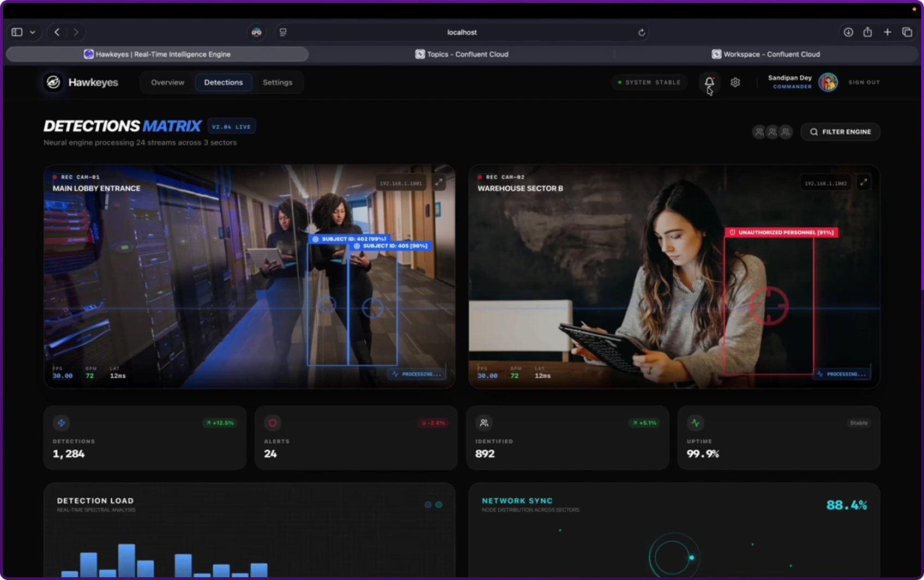This screenshot has width=924, height=580.
Task: Click the Network Sync heading
Action: [517, 500]
